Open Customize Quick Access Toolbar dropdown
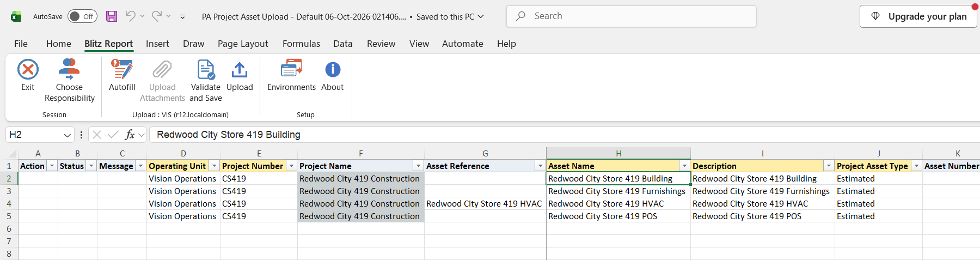This screenshot has width=980, height=260. (x=182, y=16)
